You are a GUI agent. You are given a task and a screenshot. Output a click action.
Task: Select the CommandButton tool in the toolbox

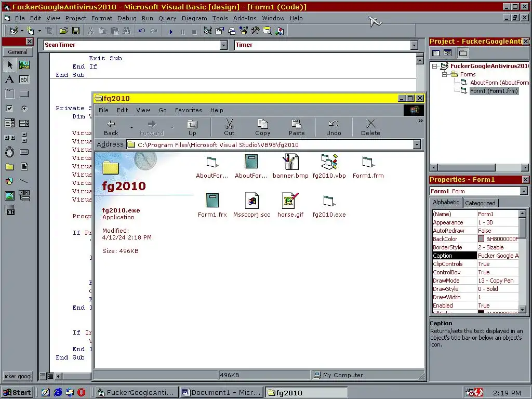(24, 94)
